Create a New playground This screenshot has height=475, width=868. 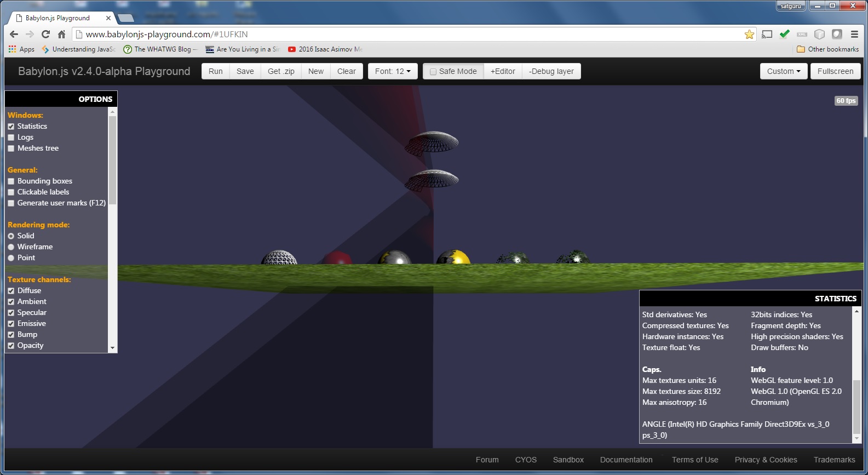click(x=316, y=71)
